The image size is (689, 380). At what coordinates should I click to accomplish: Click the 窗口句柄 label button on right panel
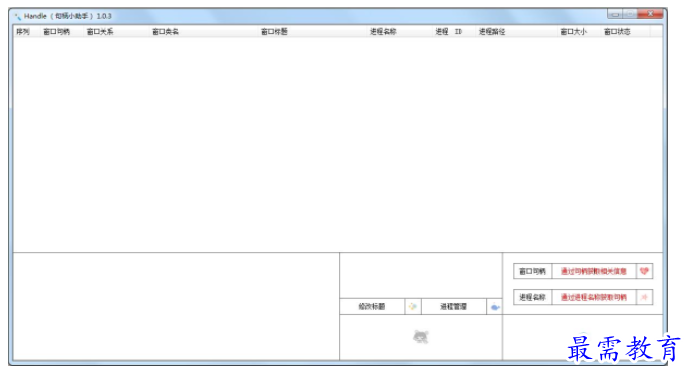click(x=532, y=271)
